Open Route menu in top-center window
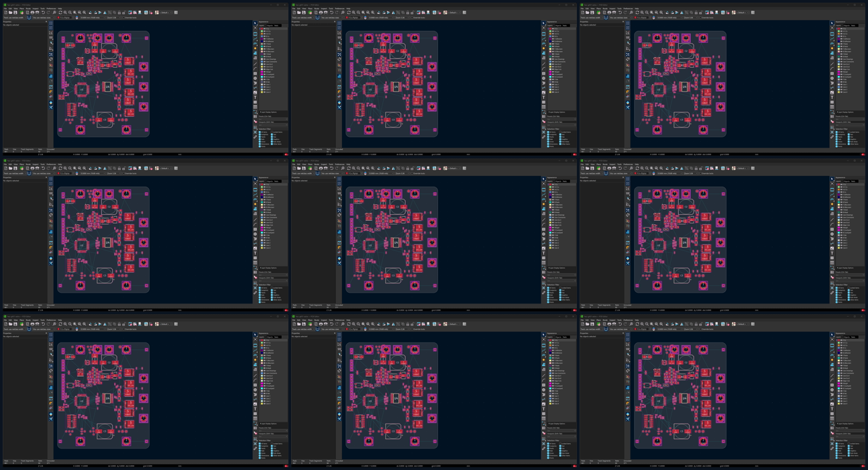This screenshot has height=470, width=868. pos(317,8)
